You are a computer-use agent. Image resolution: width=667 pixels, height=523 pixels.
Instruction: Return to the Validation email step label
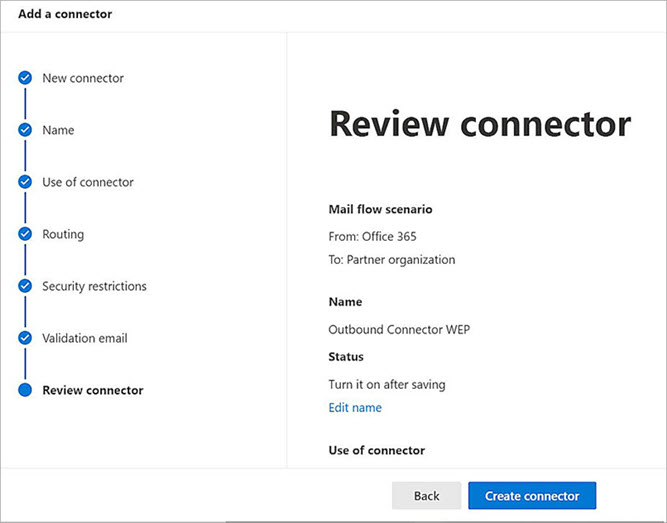85,338
